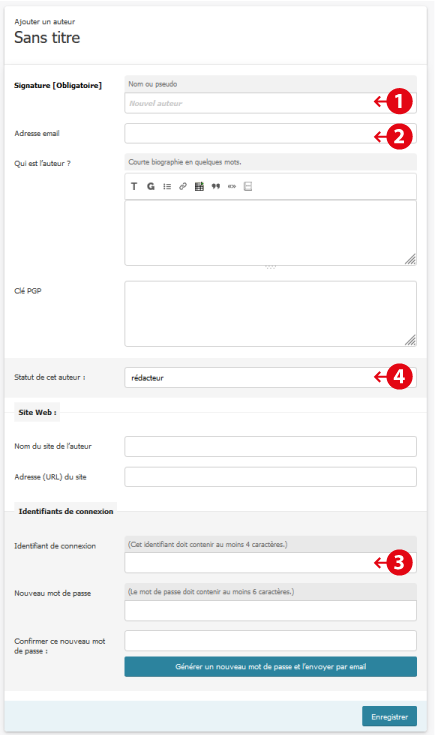Click inside the biography text area
The height and width of the screenshot is (735, 435).
click(270, 233)
